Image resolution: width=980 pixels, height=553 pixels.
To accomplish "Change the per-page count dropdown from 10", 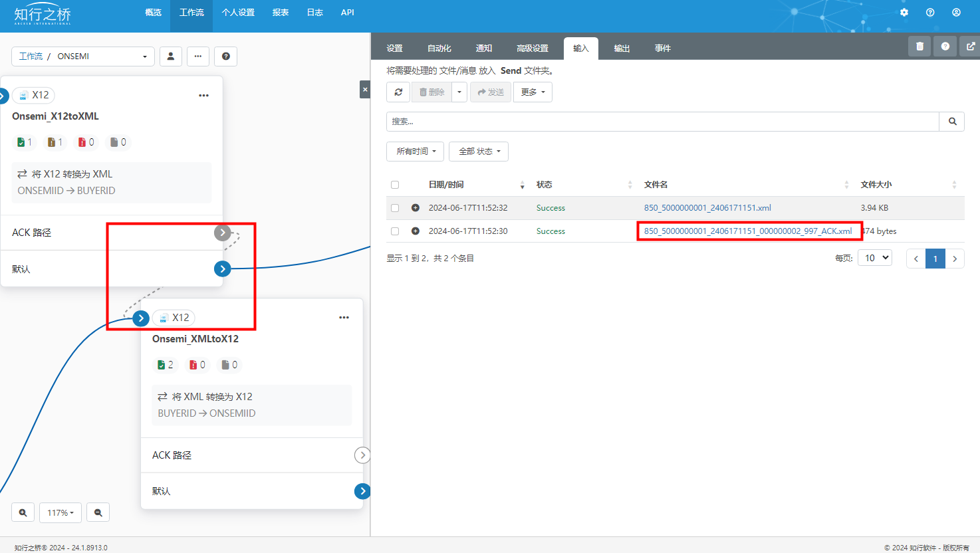I will [874, 257].
